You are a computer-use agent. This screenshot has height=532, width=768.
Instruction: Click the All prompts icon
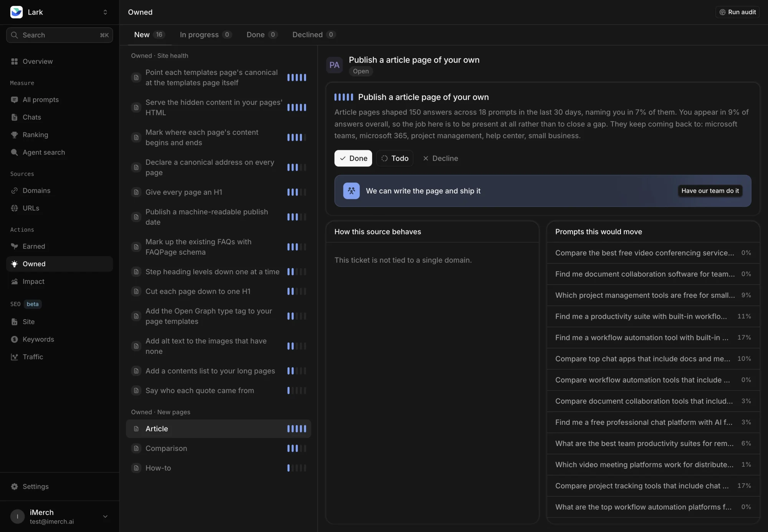(x=15, y=100)
